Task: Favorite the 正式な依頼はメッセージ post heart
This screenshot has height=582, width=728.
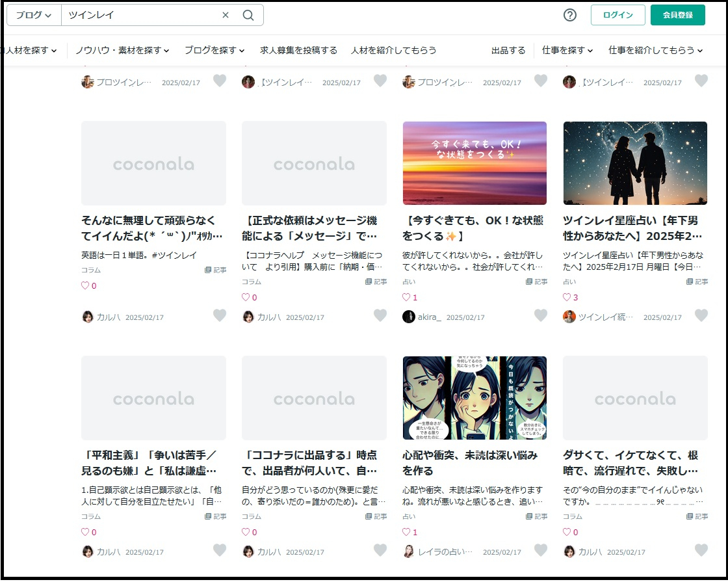Action: point(380,315)
